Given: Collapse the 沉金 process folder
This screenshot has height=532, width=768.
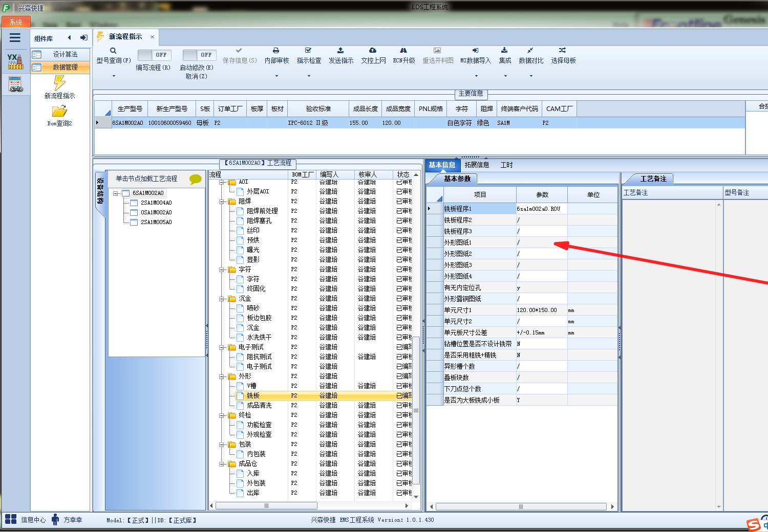Looking at the screenshot, I should pyautogui.click(x=223, y=299).
